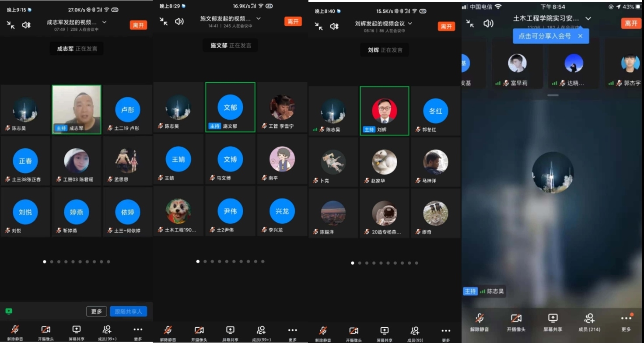Open 更多 with red dot in 土木工程学院 meeting
Viewport: 644px width, 343px height.
pos(626,322)
